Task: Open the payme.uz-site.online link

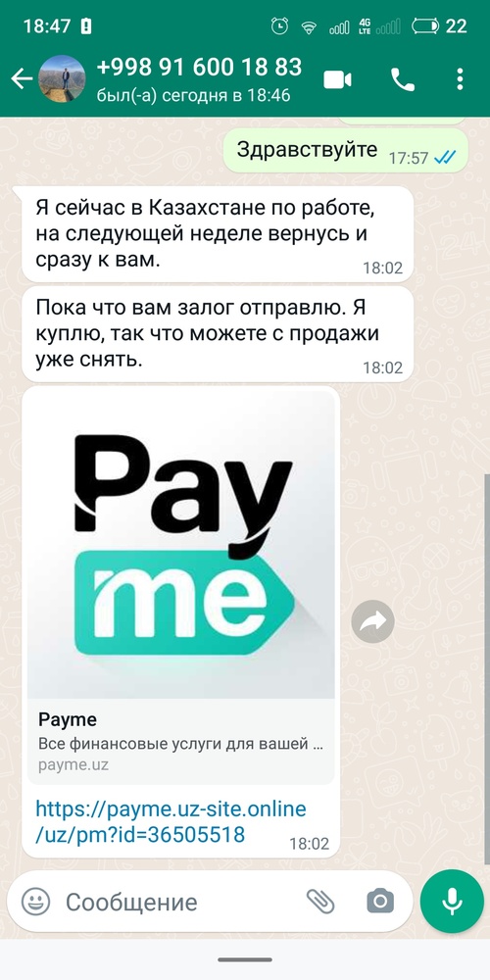Action: click(171, 821)
